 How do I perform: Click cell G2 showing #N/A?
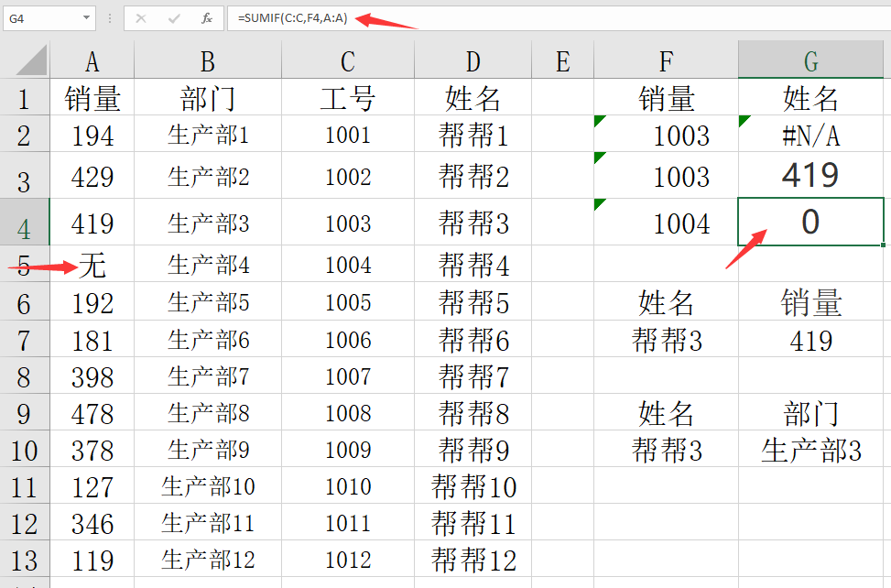[811, 134]
